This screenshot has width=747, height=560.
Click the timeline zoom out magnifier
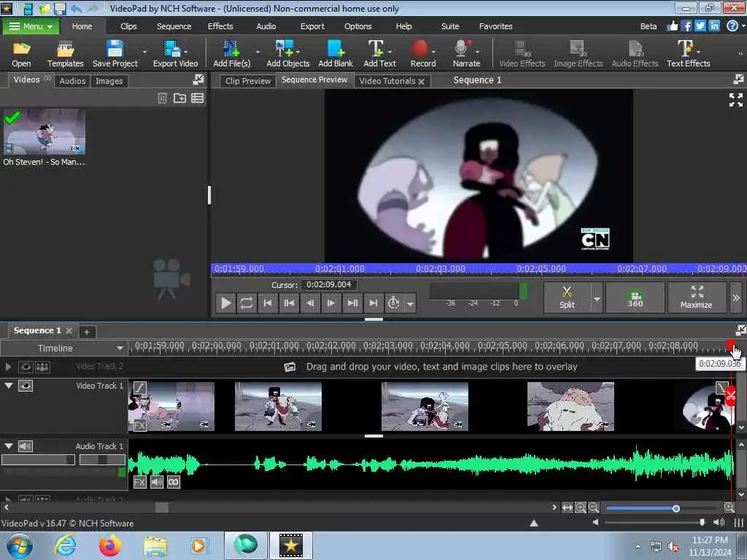click(x=594, y=507)
